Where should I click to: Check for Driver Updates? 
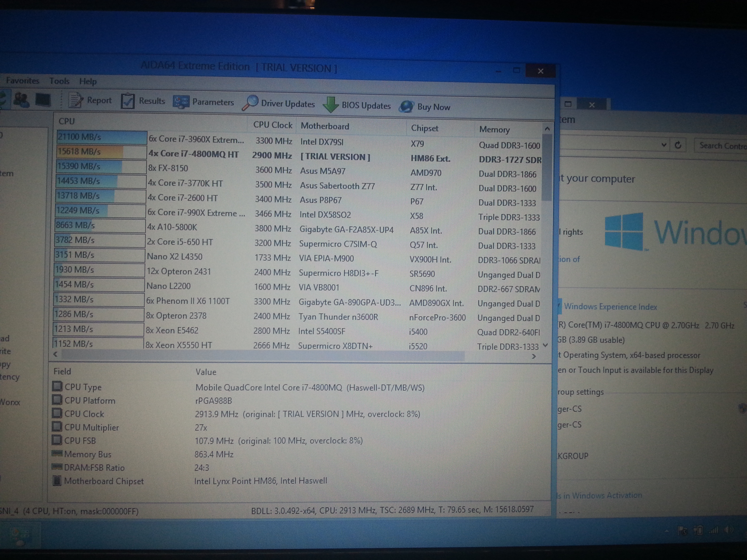tap(278, 104)
